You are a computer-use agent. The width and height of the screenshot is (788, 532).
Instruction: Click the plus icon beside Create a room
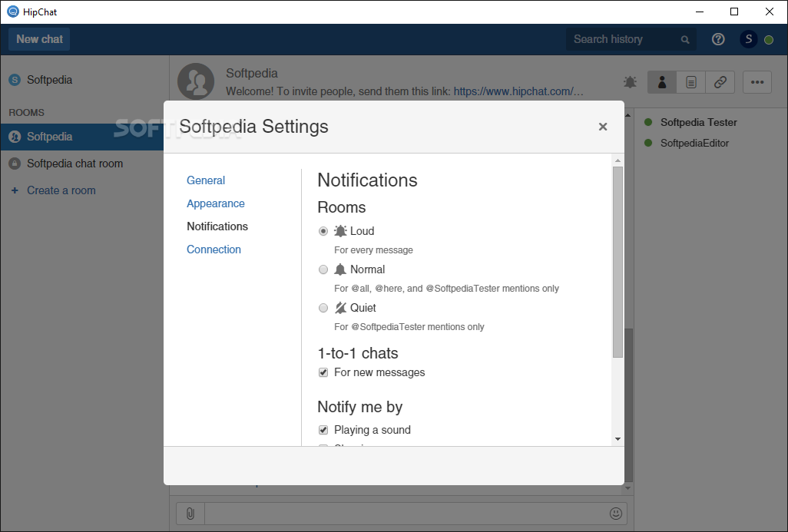point(15,190)
